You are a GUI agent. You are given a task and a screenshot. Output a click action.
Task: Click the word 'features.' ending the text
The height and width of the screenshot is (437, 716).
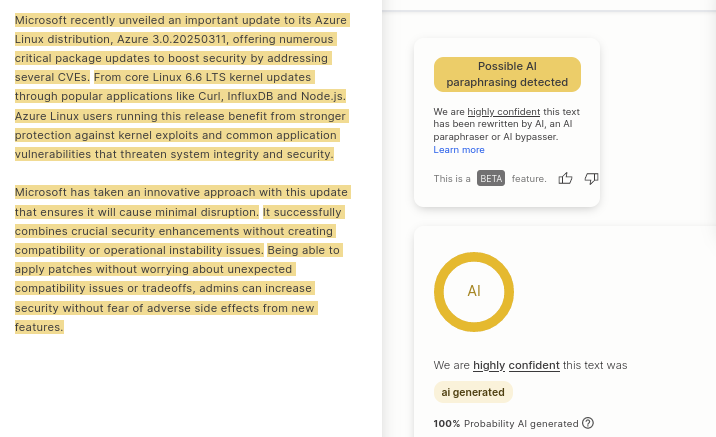pyautogui.click(x=39, y=327)
